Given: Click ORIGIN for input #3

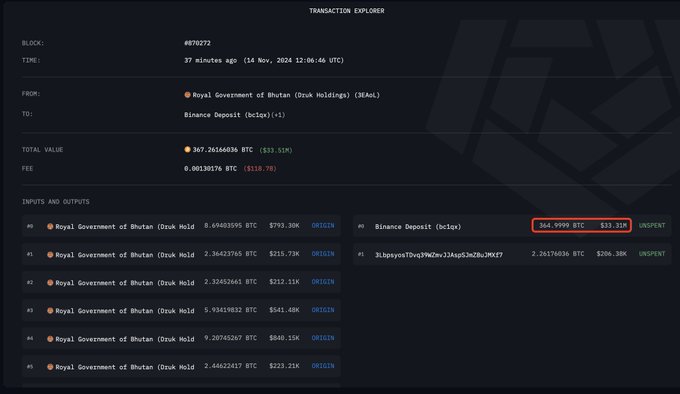Looking at the screenshot, I should click(323, 310).
